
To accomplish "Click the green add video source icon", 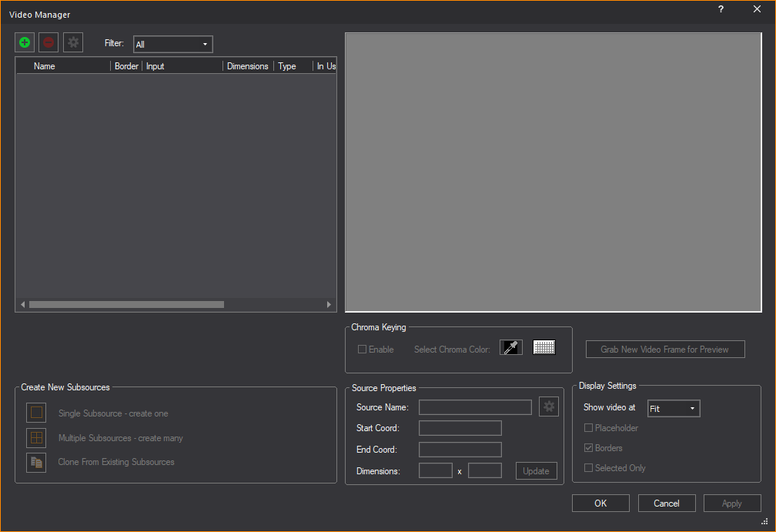I will (x=26, y=43).
